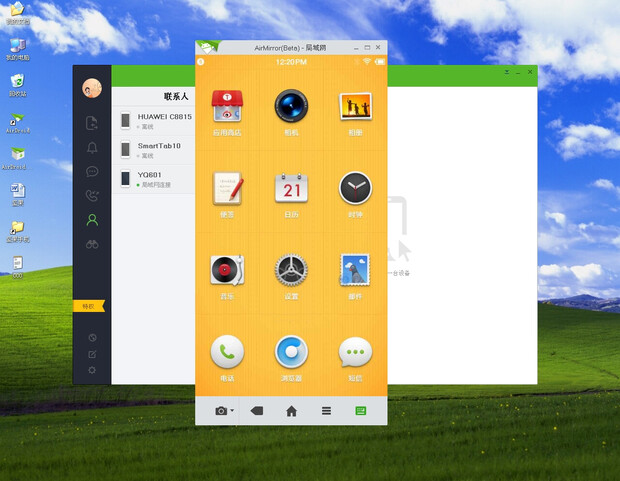
Task: Open the Notes app with the red pencil
Action: 228,188
